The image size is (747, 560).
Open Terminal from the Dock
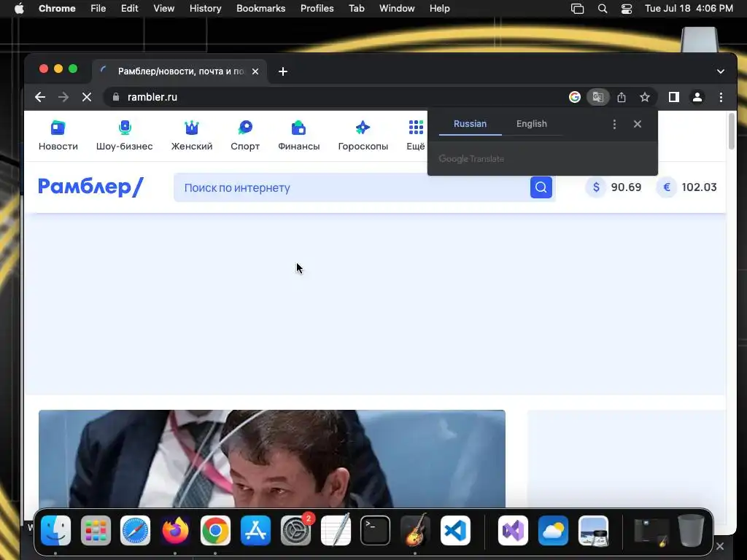(x=376, y=531)
